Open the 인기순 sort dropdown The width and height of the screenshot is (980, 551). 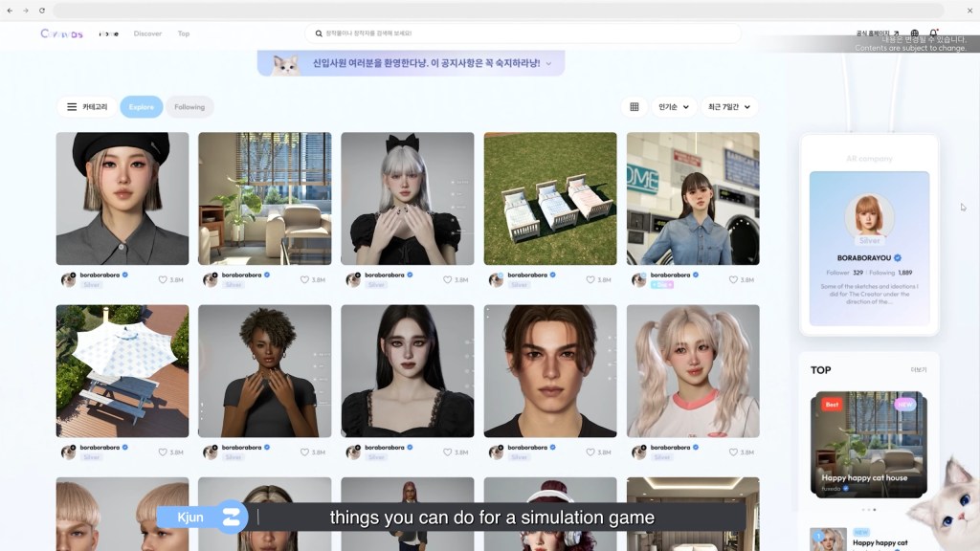[x=674, y=107]
